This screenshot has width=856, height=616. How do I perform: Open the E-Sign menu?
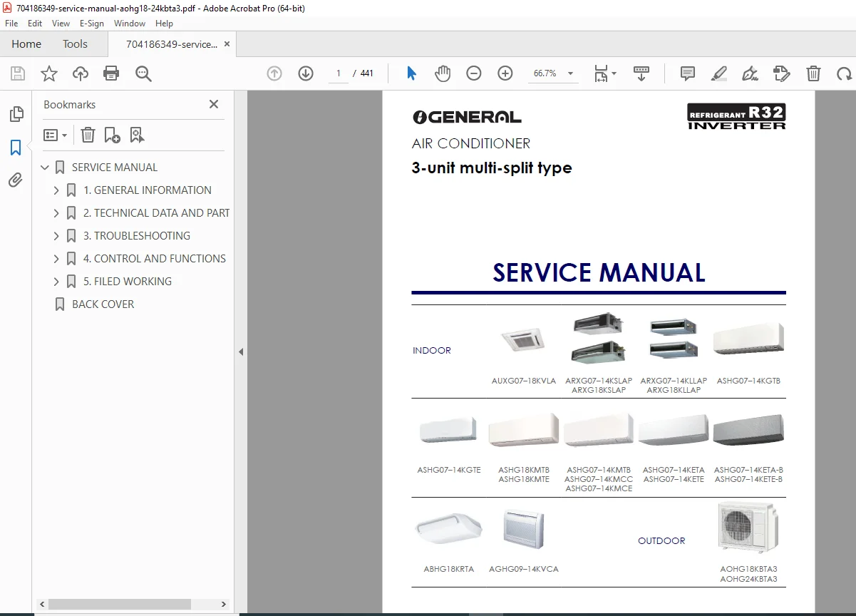coord(92,24)
